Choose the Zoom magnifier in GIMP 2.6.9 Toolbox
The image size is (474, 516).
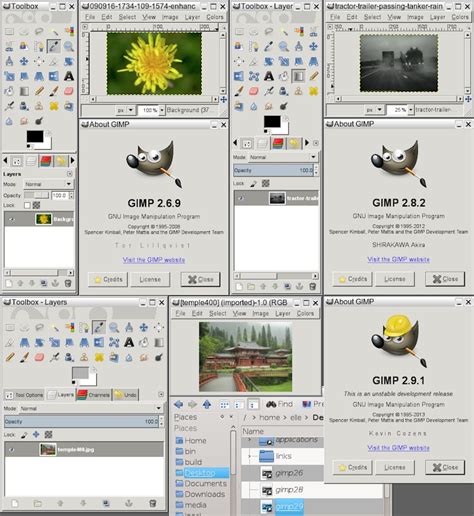[69, 46]
